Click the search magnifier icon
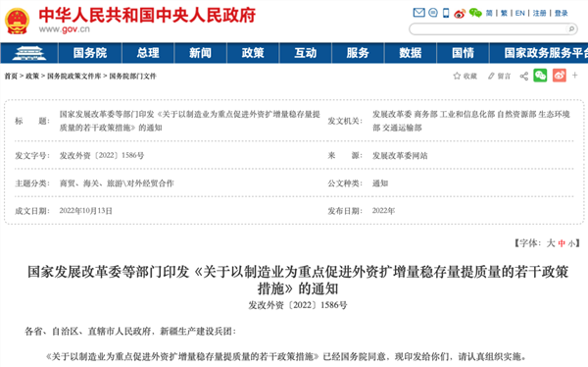588x367 pixels. pos(571,28)
